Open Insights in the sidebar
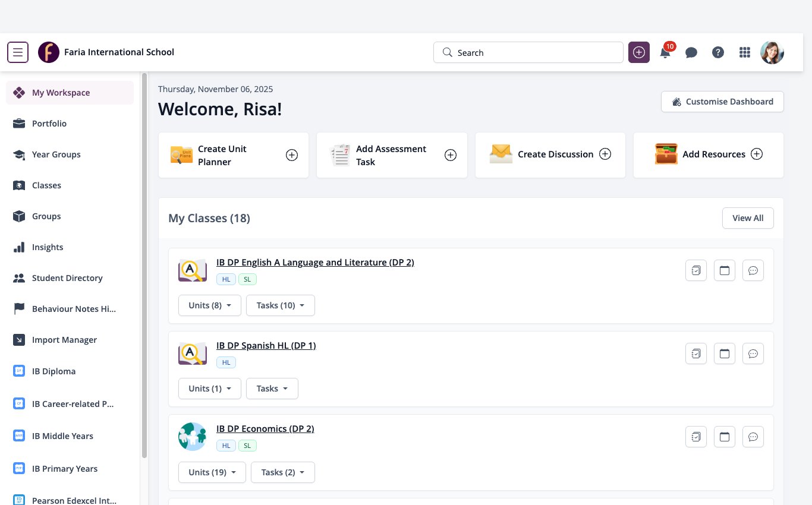812x505 pixels. coord(70,247)
